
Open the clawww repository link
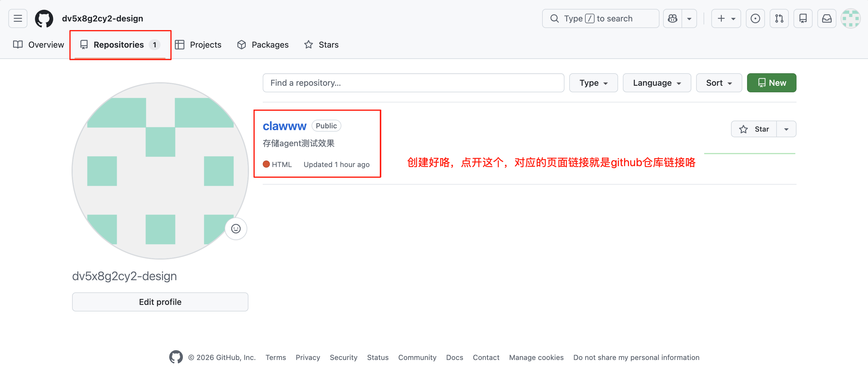coord(284,126)
